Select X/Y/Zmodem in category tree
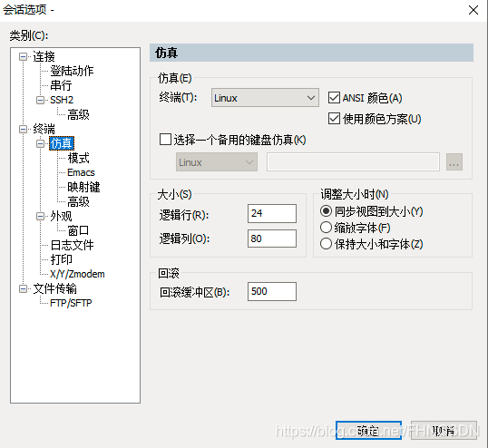 (x=77, y=274)
